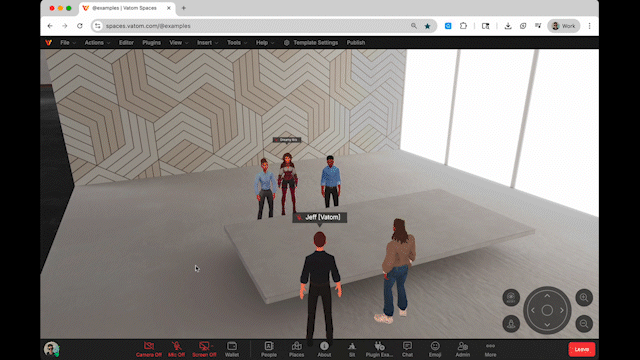Turn right with the joystick right arrow

562,311
